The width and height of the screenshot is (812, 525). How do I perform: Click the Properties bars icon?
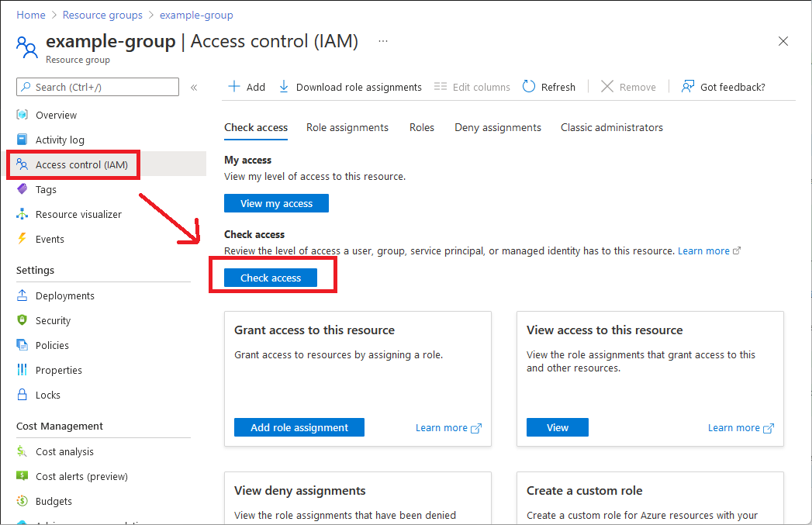click(x=22, y=370)
